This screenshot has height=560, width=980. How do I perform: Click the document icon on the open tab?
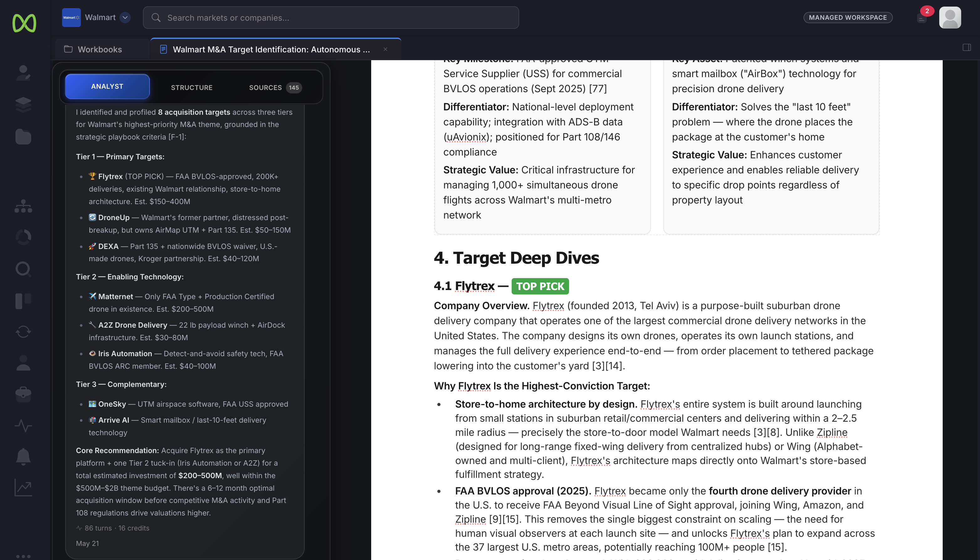tap(163, 49)
